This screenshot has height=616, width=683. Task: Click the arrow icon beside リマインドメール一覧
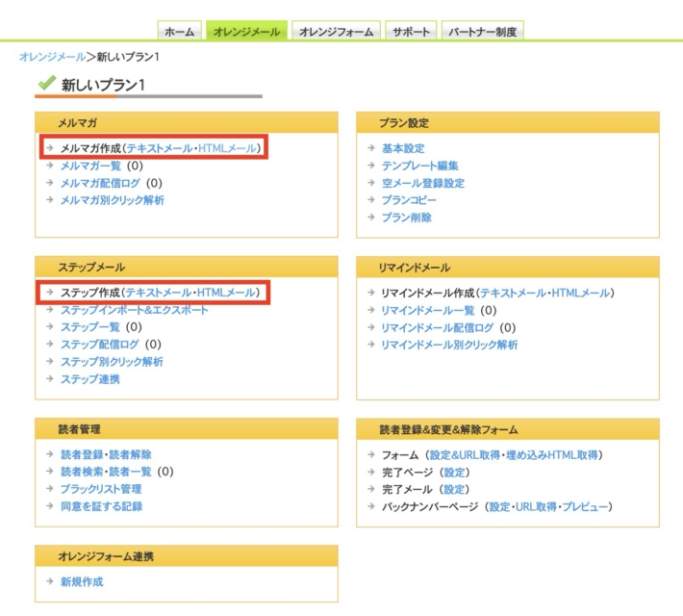click(371, 310)
